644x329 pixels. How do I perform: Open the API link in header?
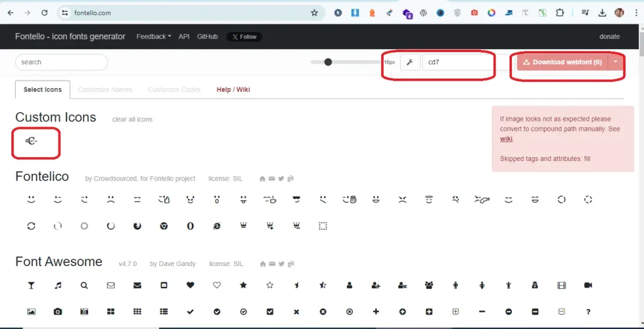tap(184, 36)
